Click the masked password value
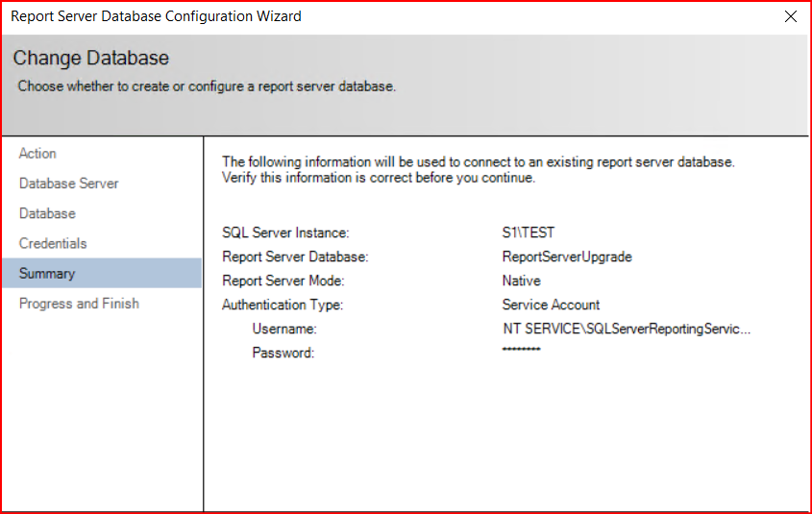The image size is (812, 514). click(x=521, y=350)
